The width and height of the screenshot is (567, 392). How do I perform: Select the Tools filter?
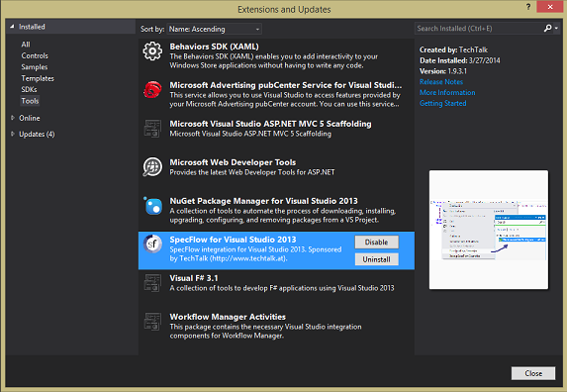click(x=30, y=101)
